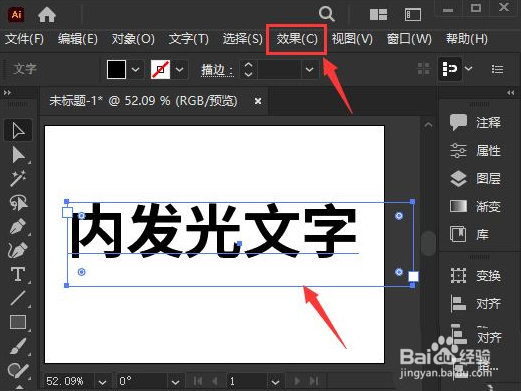The image size is (521, 391).
Task: Click the vertical scrollbar up arrow
Action: 428,125
